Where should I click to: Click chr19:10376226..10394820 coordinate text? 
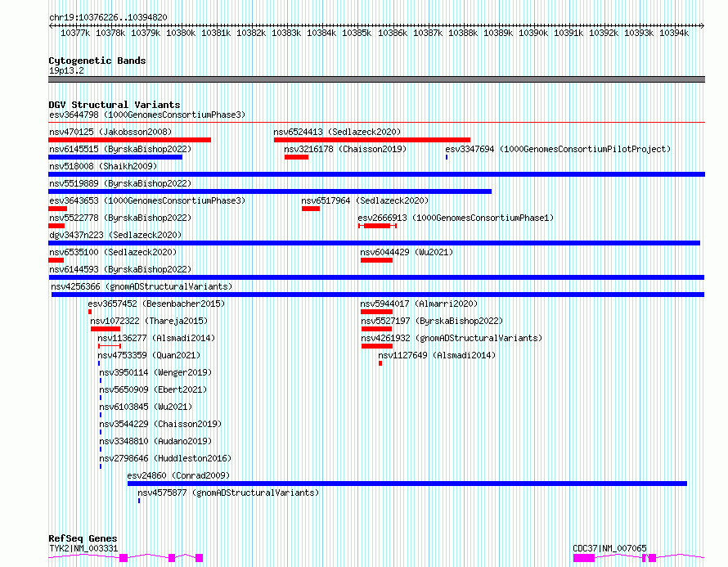(x=108, y=17)
